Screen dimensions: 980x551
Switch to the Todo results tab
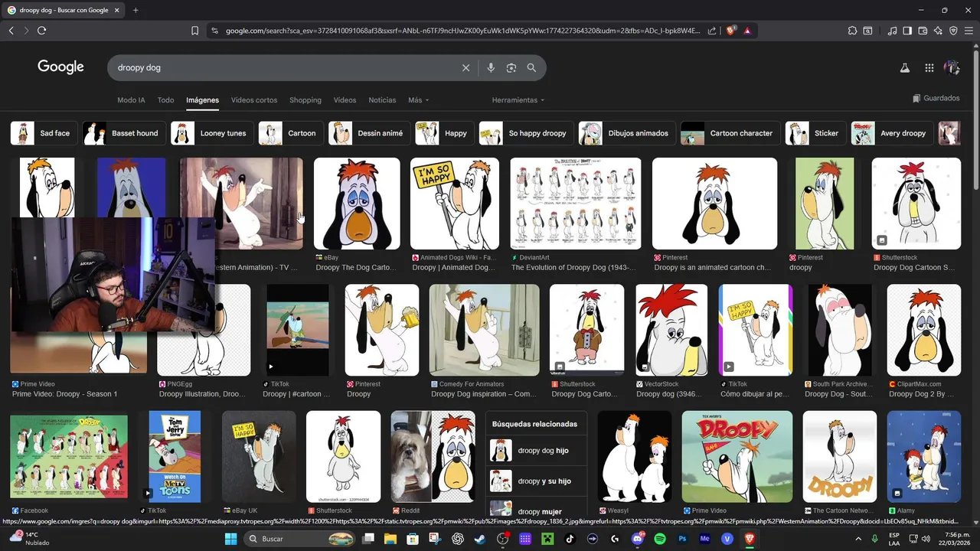pos(165,100)
